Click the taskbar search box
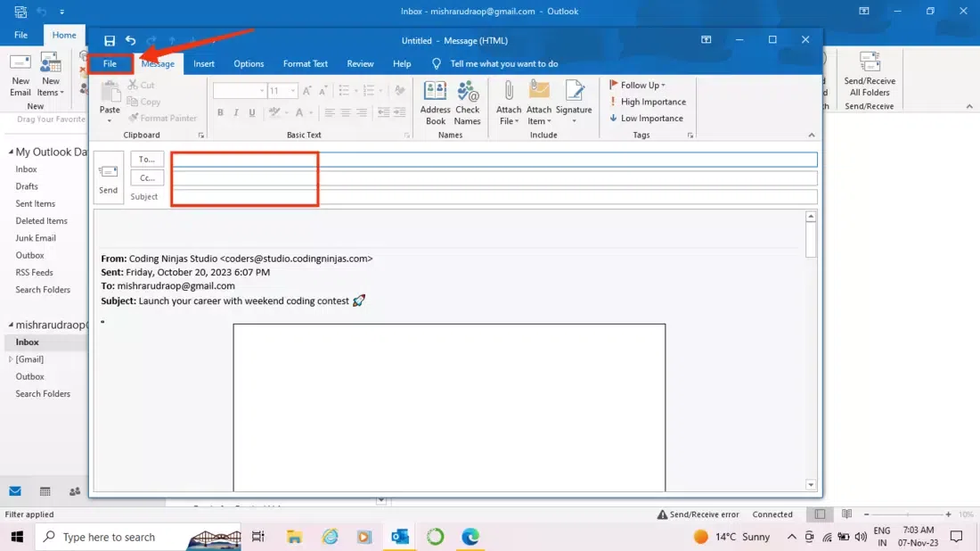Image resolution: width=980 pixels, height=551 pixels. (138, 537)
